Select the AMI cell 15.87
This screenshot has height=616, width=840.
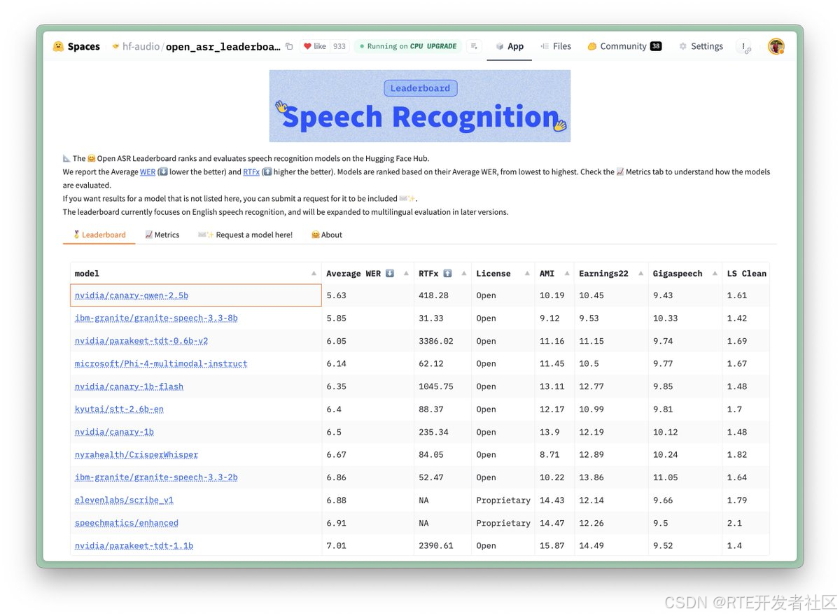pyautogui.click(x=554, y=546)
